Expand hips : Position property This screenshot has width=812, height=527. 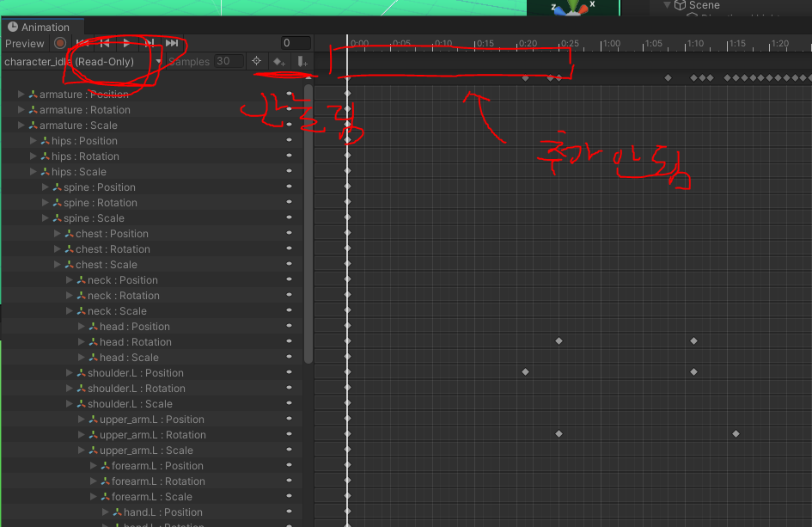tap(34, 141)
